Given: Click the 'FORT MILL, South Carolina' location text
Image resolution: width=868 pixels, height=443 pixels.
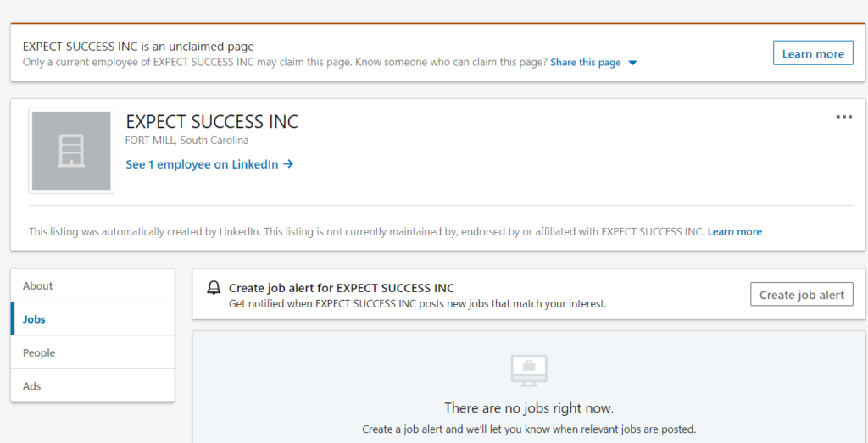Looking at the screenshot, I should (x=187, y=141).
